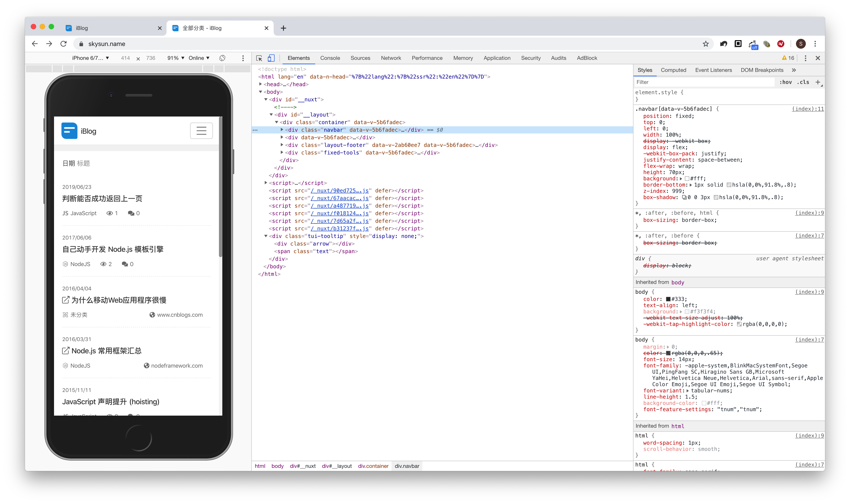Expand the head element node
The height and width of the screenshot is (504, 850).
pyautogui.click(x=260, y=84)
